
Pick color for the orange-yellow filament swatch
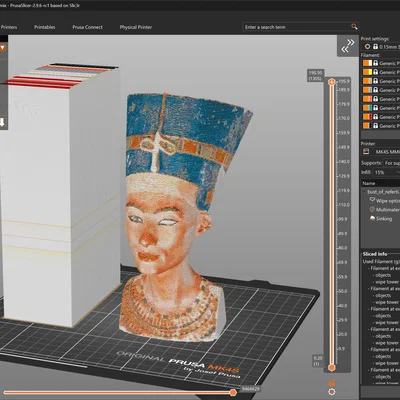367,72
